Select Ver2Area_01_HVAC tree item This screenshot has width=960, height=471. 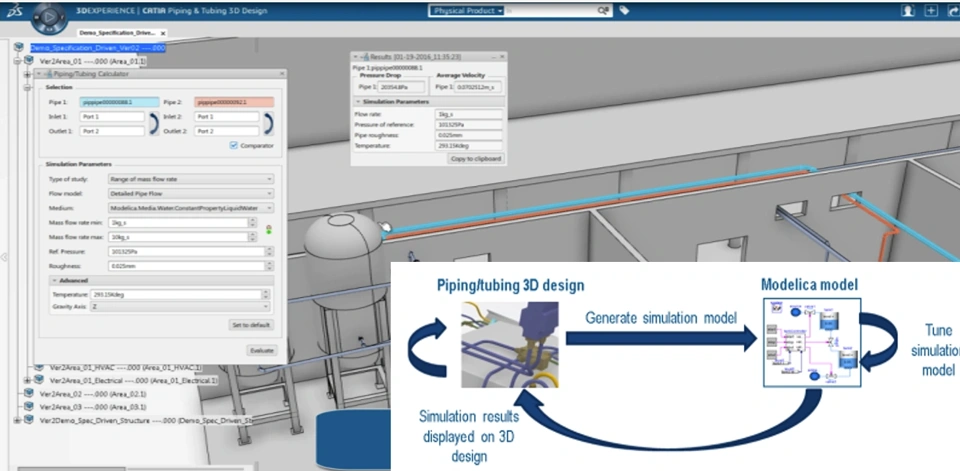pos(126,367)
